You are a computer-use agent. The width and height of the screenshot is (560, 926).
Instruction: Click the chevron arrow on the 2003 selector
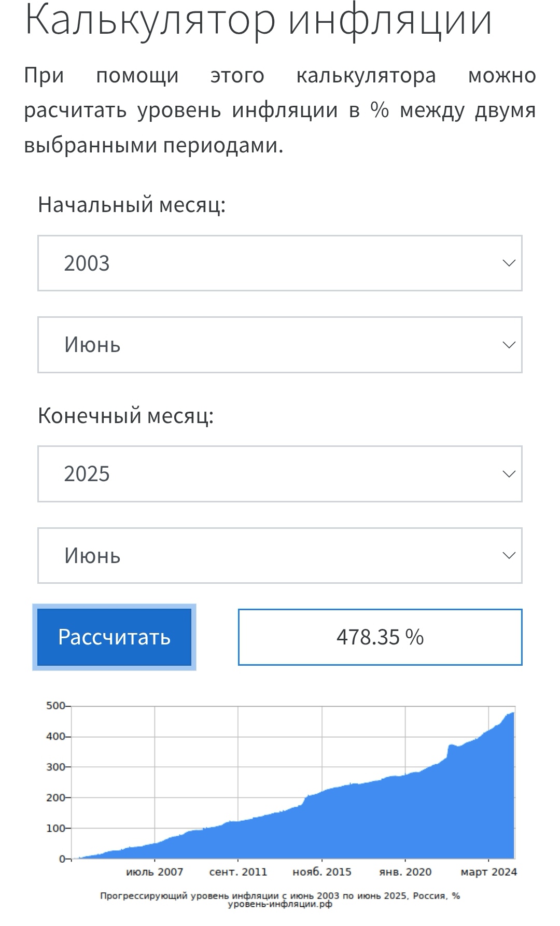[x=509, y=263]
